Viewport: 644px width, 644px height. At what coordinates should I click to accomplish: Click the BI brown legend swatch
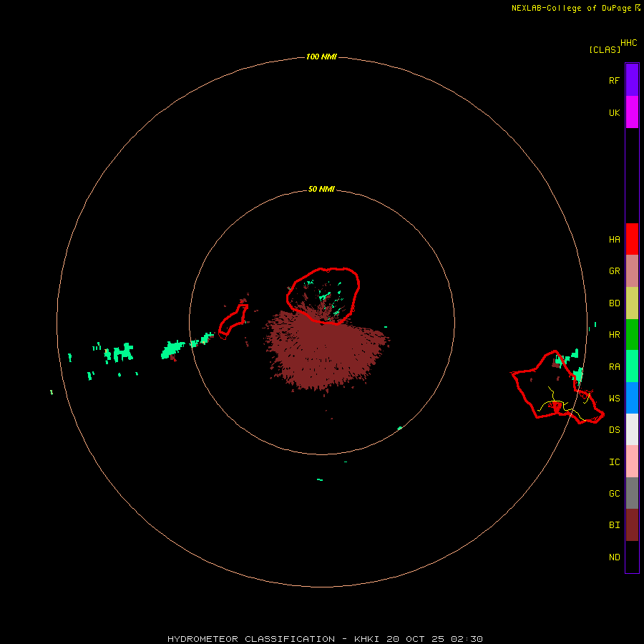pyautogui.click(x=632, y=525)
